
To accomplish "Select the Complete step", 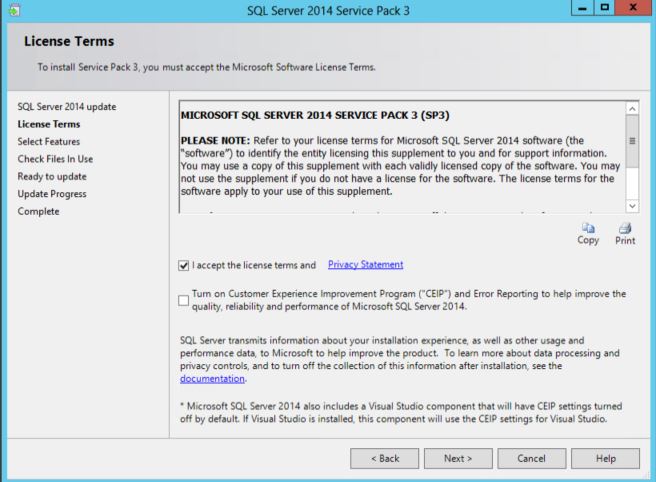I will point(38,211).
